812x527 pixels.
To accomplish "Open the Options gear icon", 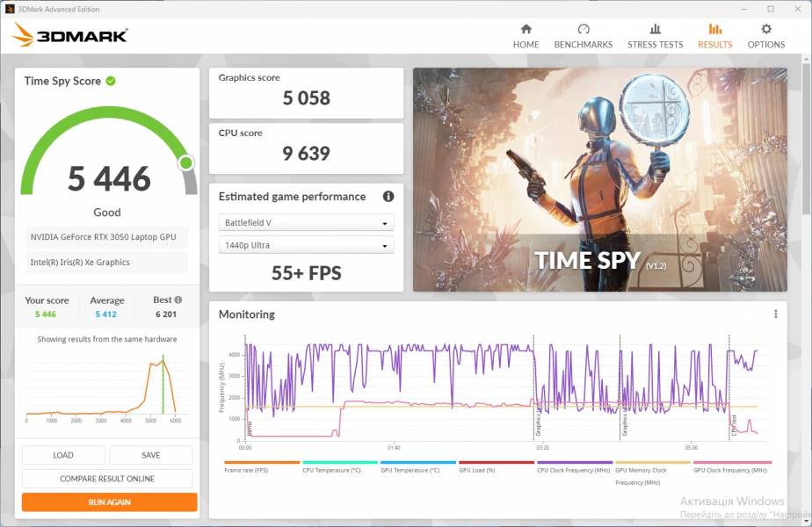I will click(766, 29).
